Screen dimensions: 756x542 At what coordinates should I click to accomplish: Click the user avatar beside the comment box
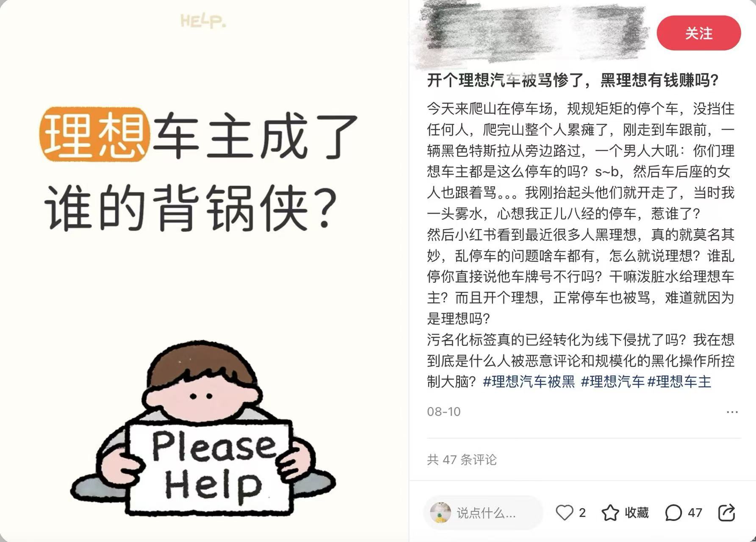click(440, 513)
